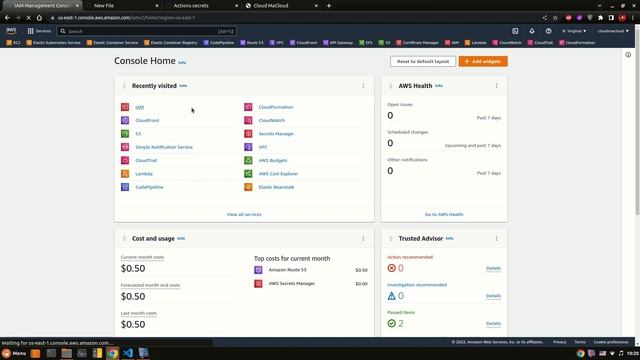Click the Lambda service icon in Recently visited
Image resolution: width=640 pixels, height=360 pixels.
click(125, 173)
